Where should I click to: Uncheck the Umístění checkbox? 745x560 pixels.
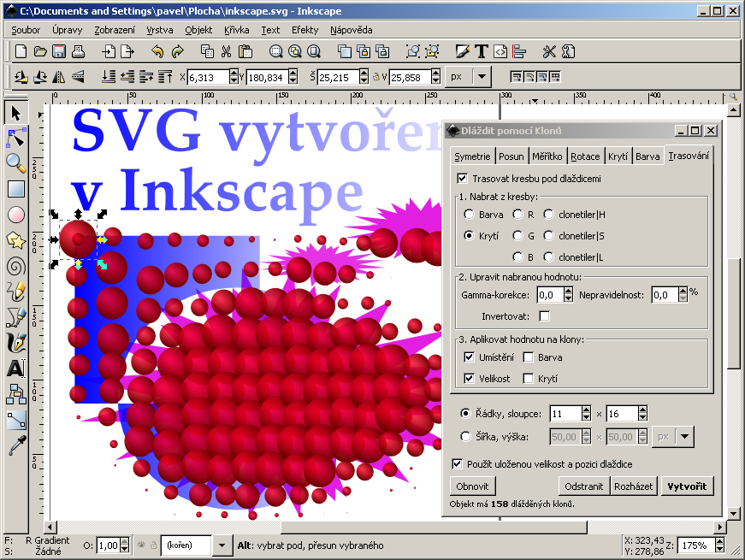[469, 357]
